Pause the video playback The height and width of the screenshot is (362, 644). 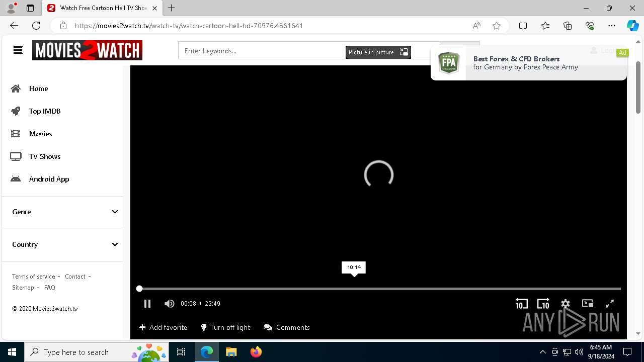click(x=147, y=304)
